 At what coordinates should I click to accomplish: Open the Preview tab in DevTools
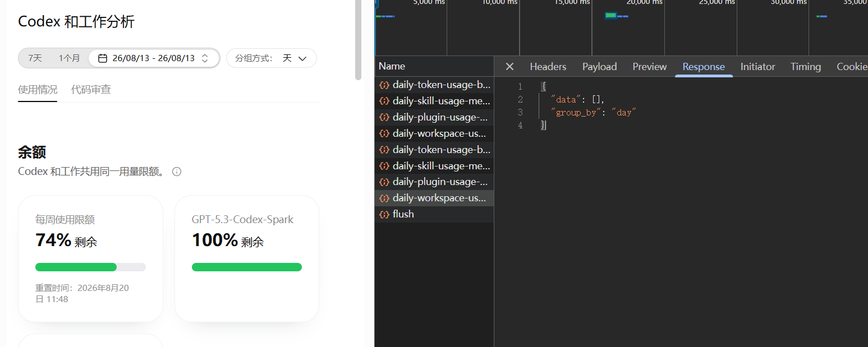[x=650, y=67]
